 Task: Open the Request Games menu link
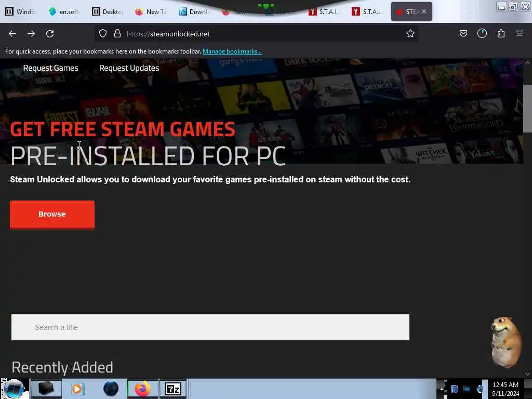50,68
